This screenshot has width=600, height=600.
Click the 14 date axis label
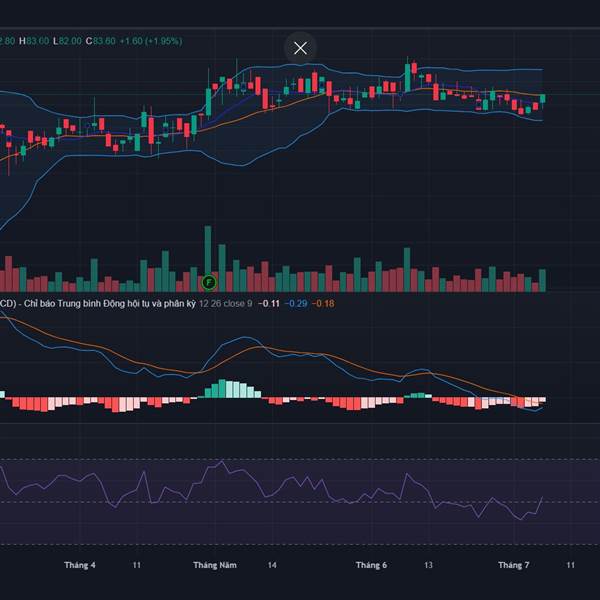tap(272, 565)
